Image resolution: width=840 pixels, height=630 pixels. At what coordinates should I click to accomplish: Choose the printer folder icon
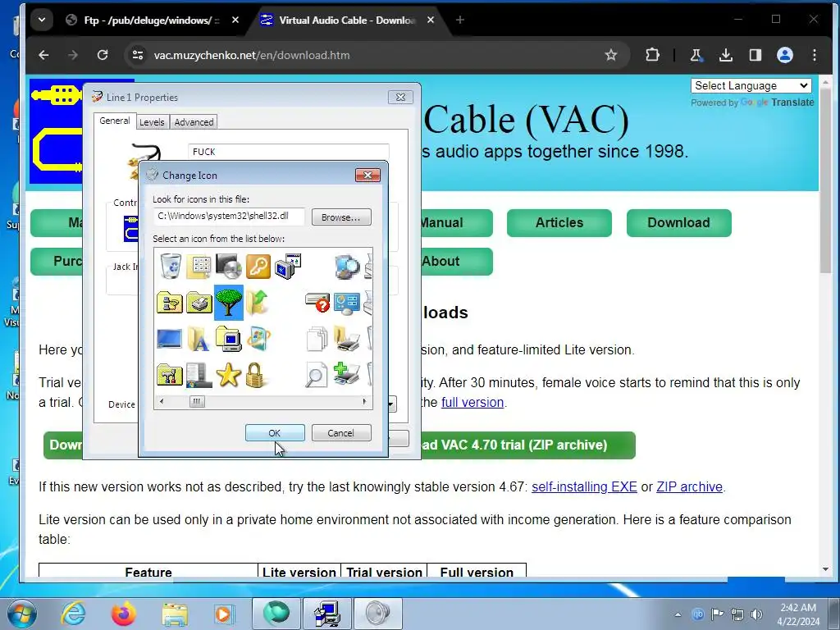click(199, 303)
